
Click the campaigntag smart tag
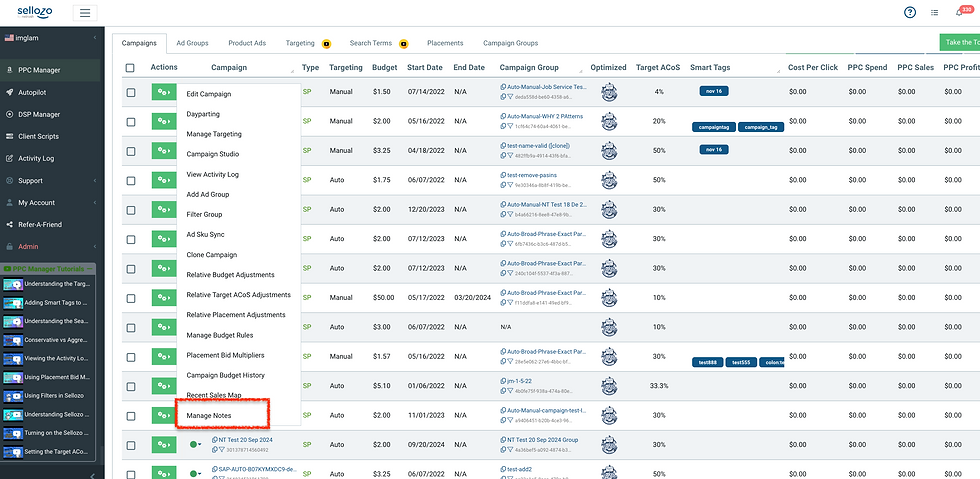pyautogui.click(x=714, y=127)
